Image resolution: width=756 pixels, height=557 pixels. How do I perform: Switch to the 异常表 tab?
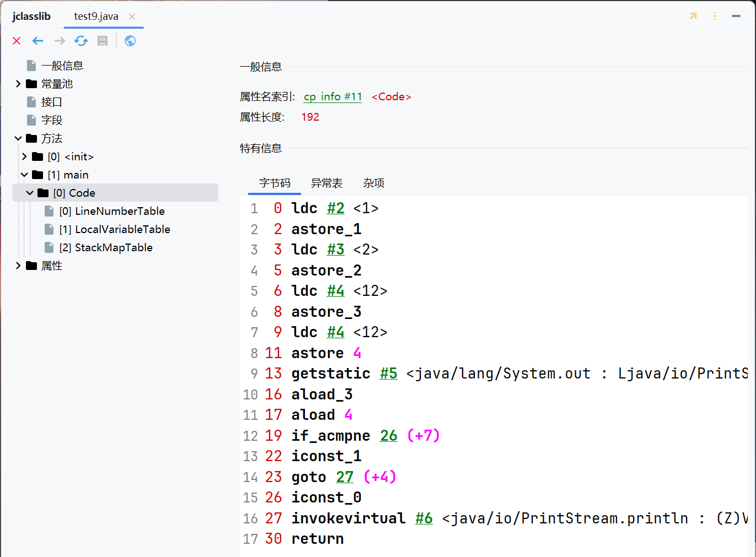[x=327, y=183]
